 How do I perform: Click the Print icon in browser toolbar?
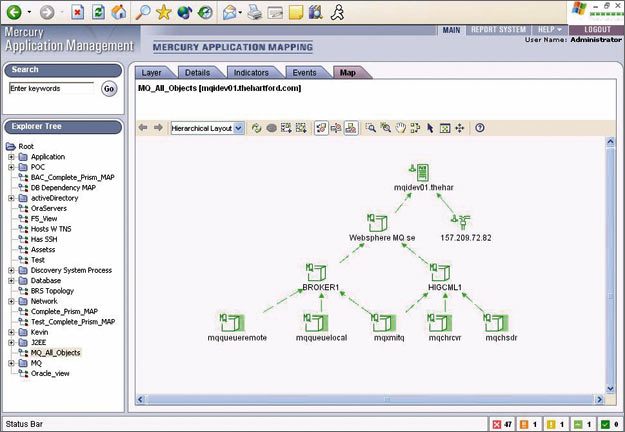255,12
